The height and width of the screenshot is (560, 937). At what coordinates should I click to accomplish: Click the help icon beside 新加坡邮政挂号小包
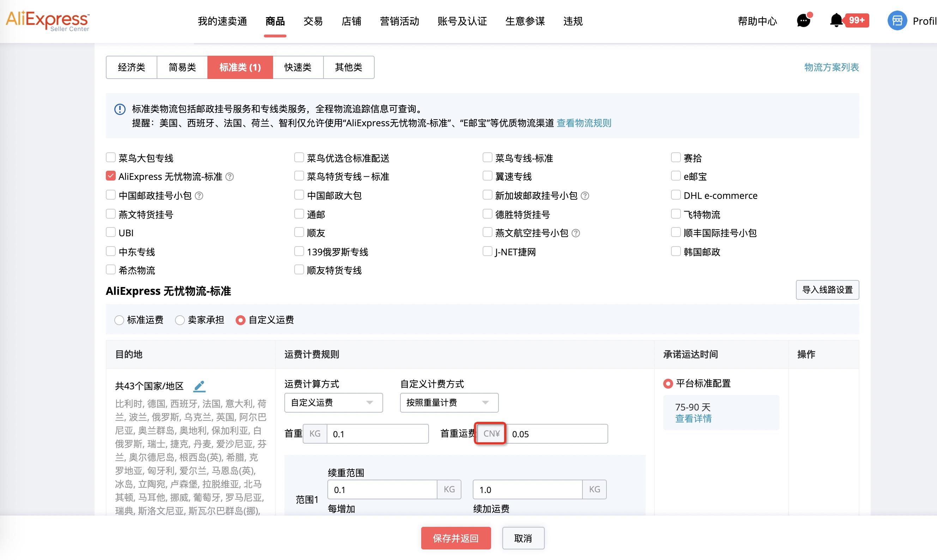click(585, 195)
